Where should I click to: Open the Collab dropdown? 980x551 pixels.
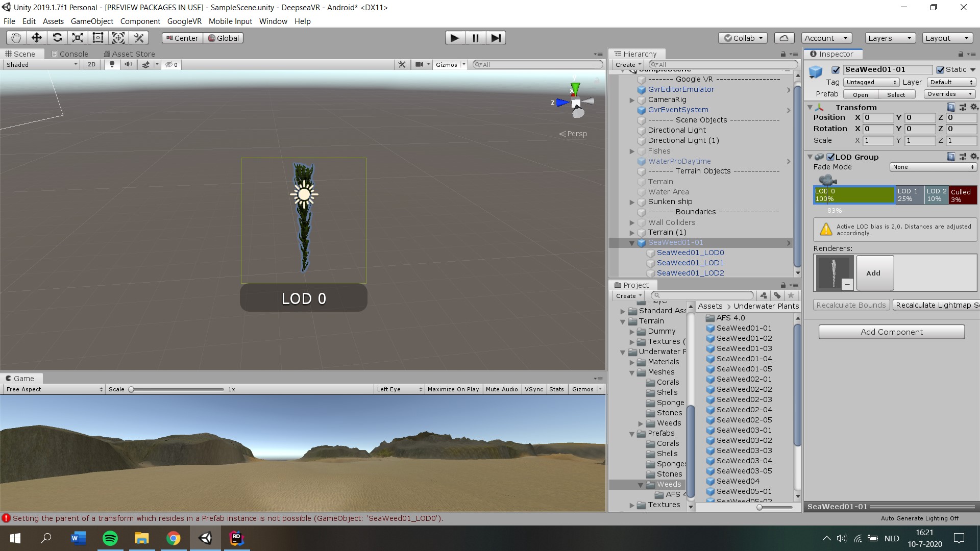point(743,38)
